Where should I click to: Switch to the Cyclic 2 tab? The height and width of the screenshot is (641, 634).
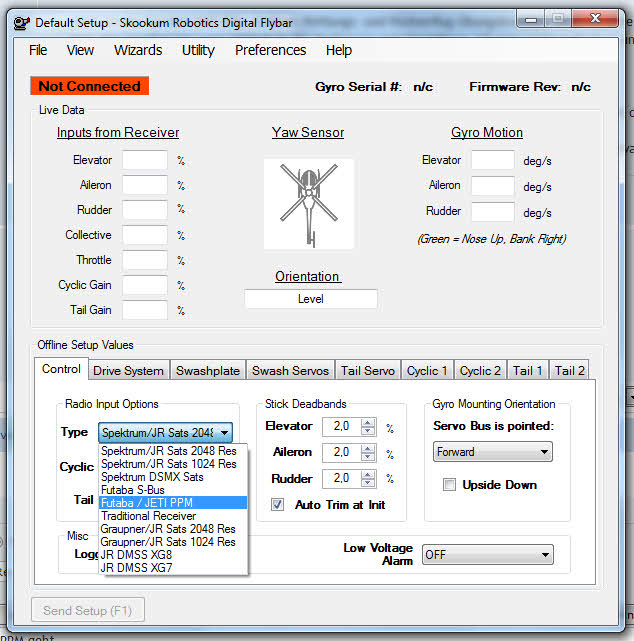480,371
